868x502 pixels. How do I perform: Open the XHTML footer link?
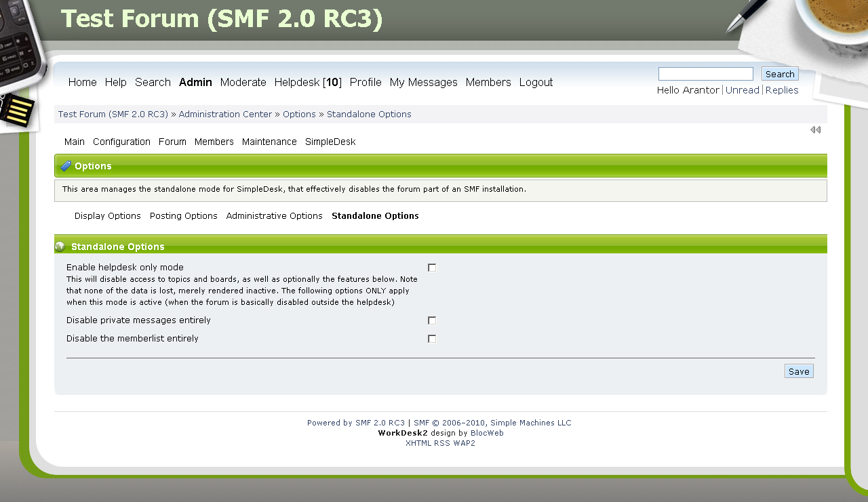[x=418, y=443]
